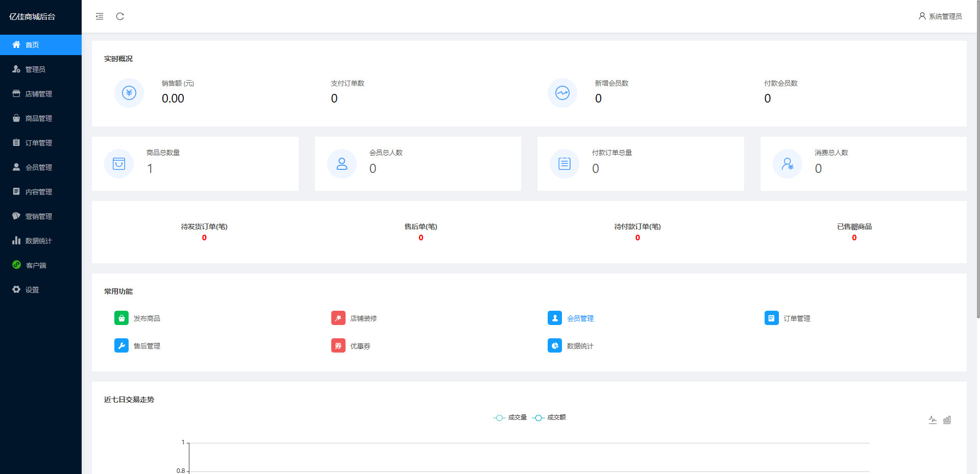Viewport: 980px width, 474px height.
Task: Click the red 优惠券 coupon icon
Action: click(338, 345)
